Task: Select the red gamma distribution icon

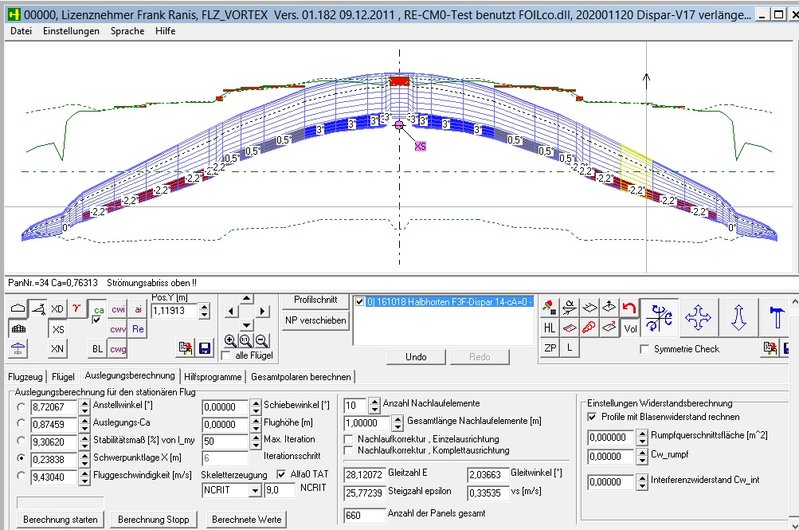Action: point(79,309)
